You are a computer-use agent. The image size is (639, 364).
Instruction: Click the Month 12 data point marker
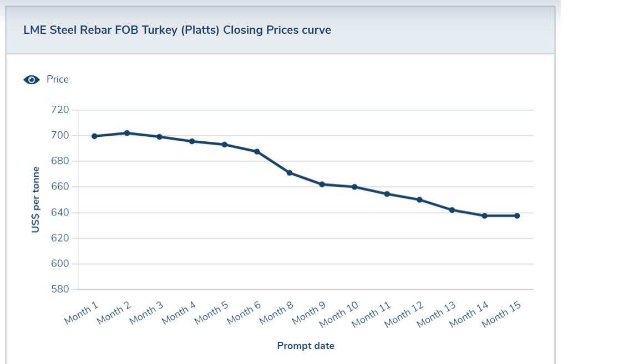pyautogui.click(x=419, y=199)
